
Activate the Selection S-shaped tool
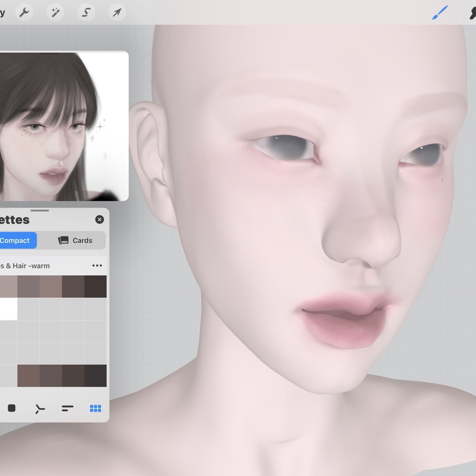(x=86, y=12)
